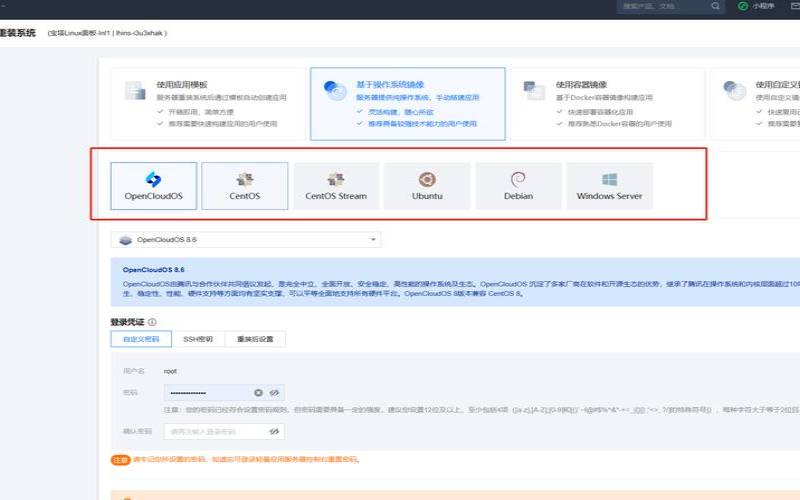Select the OpenCloudOS image tile
This screenshot has height=500, width=800.
153,186
